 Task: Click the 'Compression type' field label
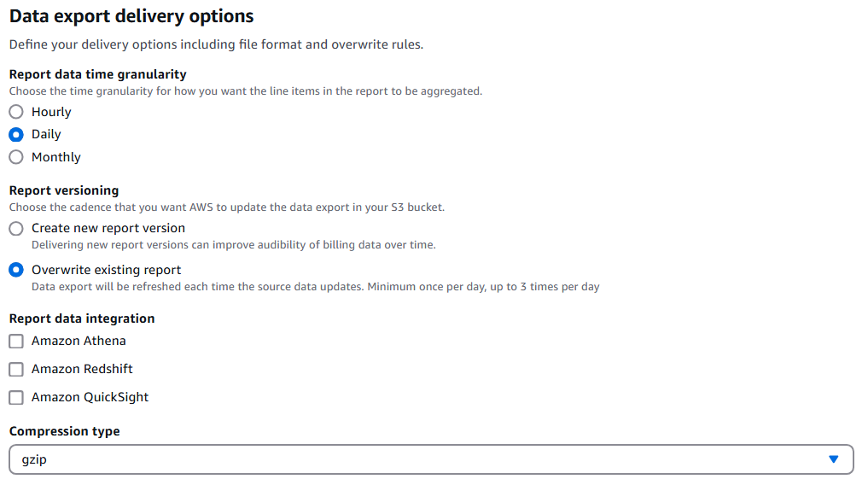[65, 431]
